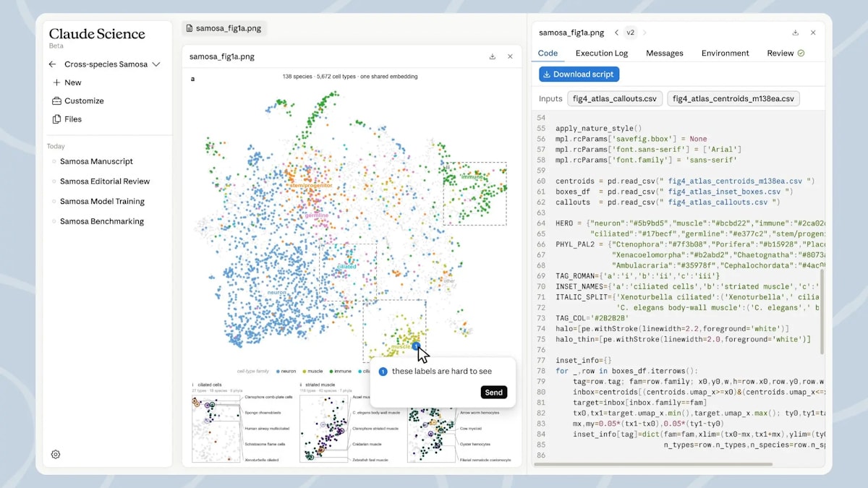This screenshot has width=868, height=488.
Task: Click code line 55 apply_nature_style()
Action: click(599, 128)
